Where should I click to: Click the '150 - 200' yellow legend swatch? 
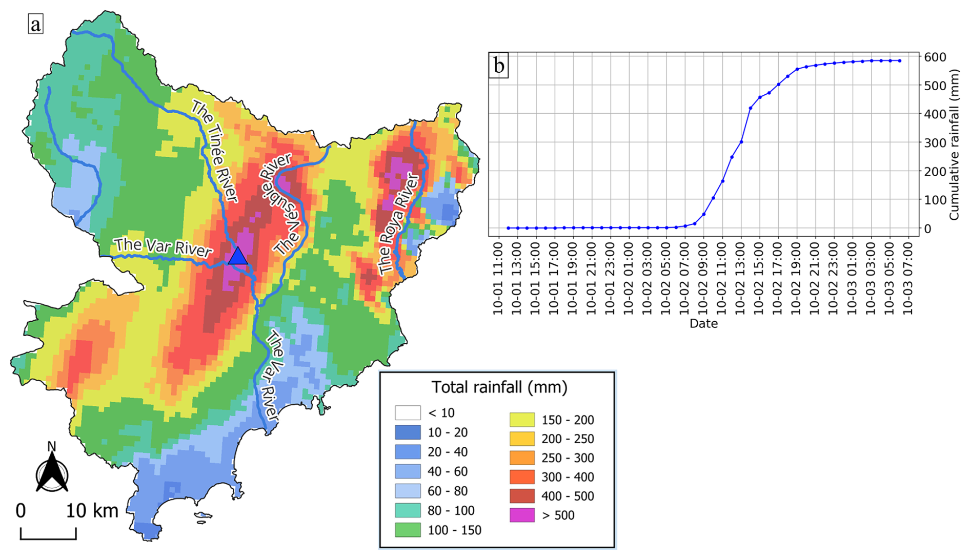(522, 420)
